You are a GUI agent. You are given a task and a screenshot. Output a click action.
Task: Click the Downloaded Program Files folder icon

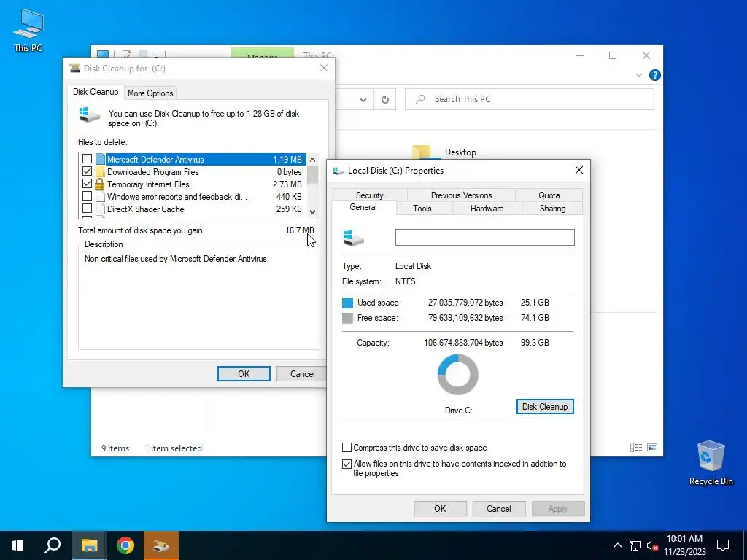point(99,171)
